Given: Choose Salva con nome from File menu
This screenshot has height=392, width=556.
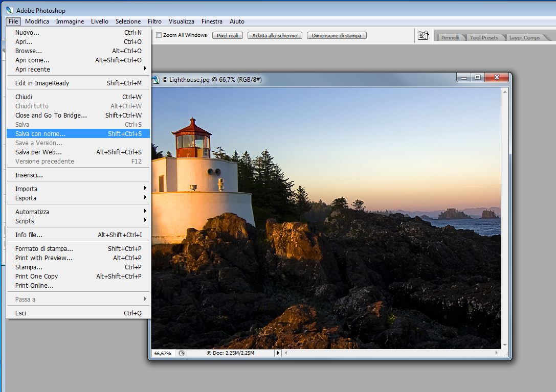Looking at the screenshot, I should [78, 133].
